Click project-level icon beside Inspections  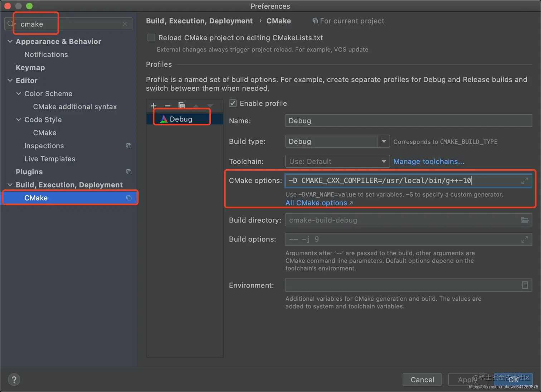click(129, 146)
